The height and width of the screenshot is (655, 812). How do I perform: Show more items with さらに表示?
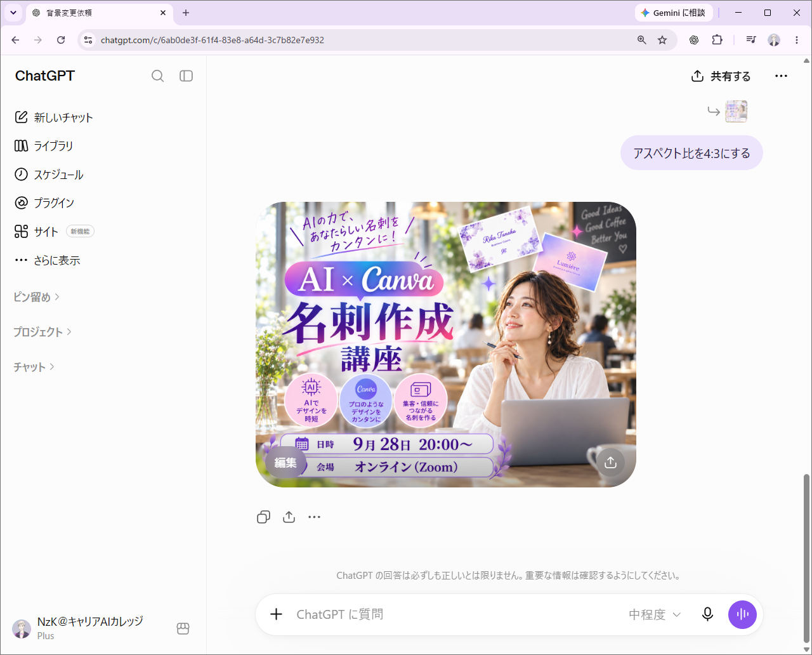tap(48, 260)
